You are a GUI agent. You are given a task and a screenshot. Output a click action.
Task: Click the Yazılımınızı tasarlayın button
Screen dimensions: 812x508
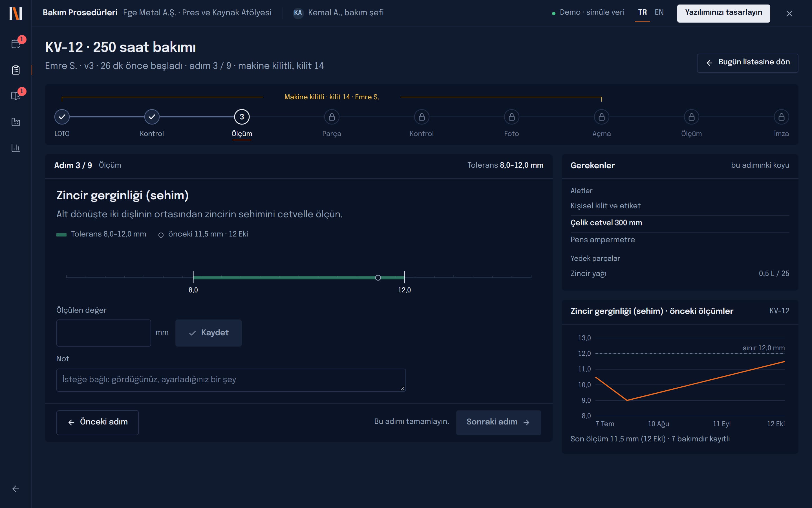pyautogui.click(x=723, y=13)
